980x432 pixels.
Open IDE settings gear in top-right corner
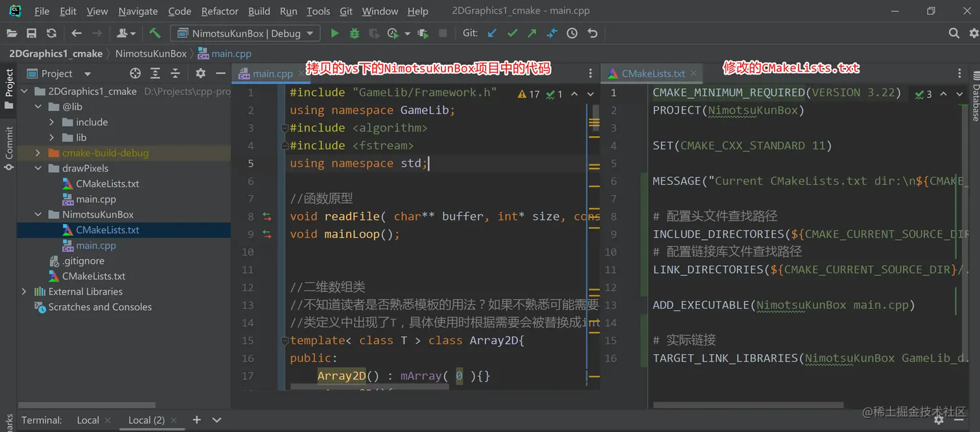pyautogui.click(x=974, y=33)
